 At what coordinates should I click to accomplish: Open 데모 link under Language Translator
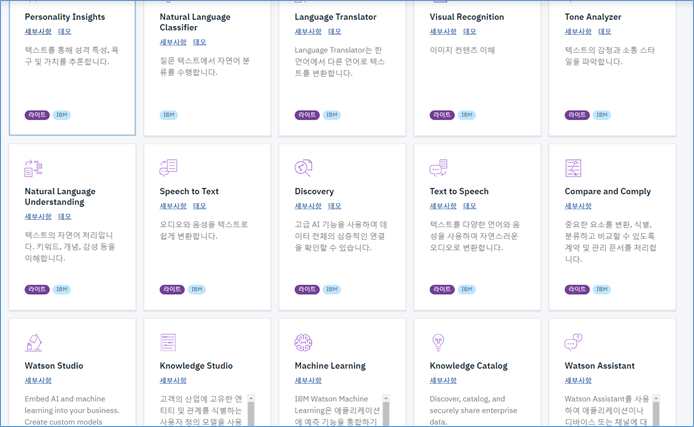click(x=335, y=31)
